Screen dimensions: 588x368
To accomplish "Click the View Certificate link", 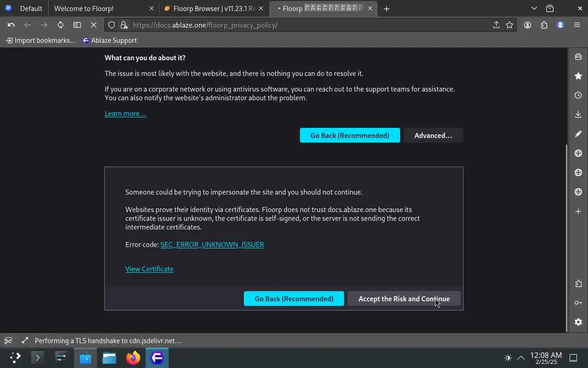I will pyautogui.click(x=149, y=269).
